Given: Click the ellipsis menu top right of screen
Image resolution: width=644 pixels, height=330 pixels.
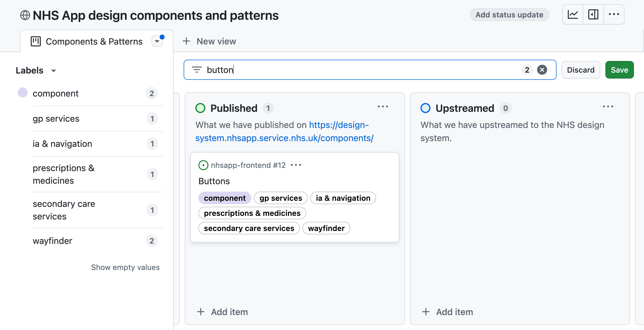Looking at the screenshot, I should coord(615,14).
